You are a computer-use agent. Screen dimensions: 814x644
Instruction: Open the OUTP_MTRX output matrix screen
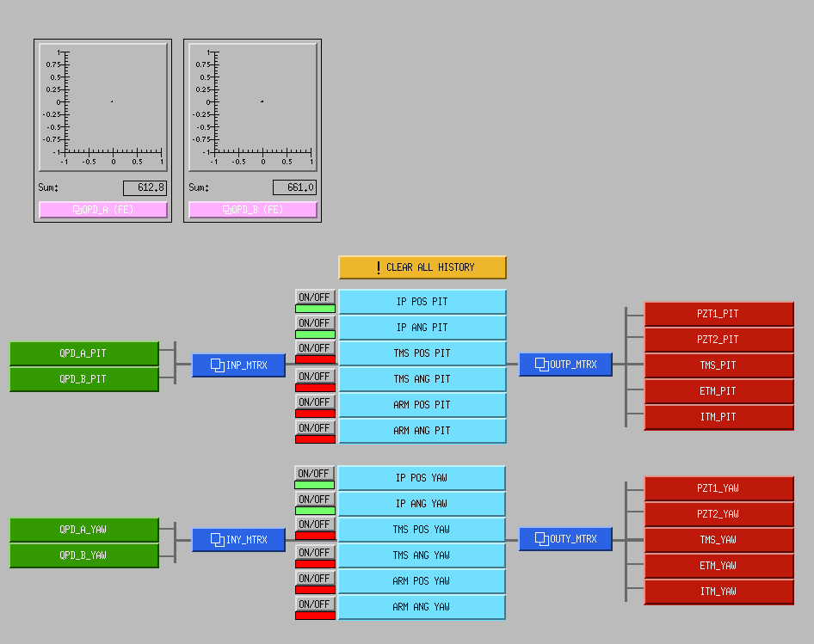pos(566,365)
